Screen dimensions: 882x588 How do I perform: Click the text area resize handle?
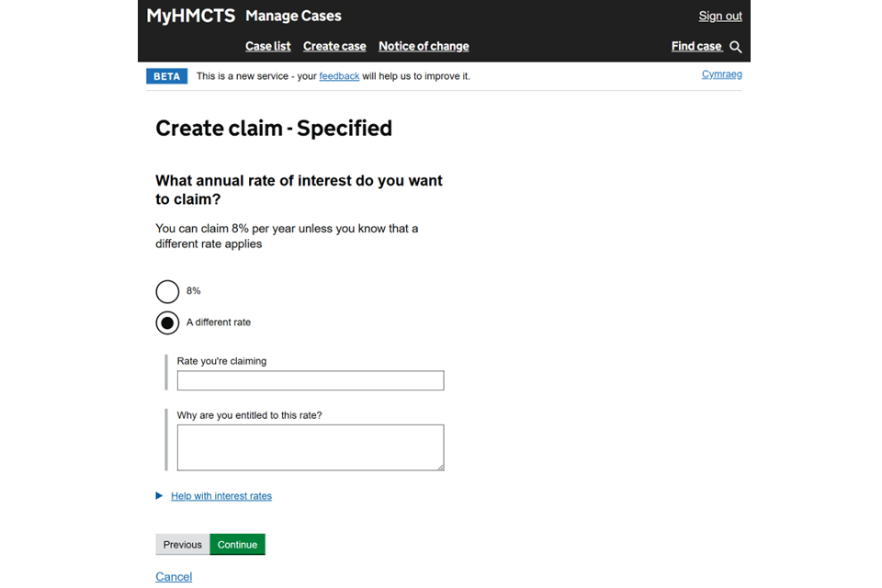[440, 467]
